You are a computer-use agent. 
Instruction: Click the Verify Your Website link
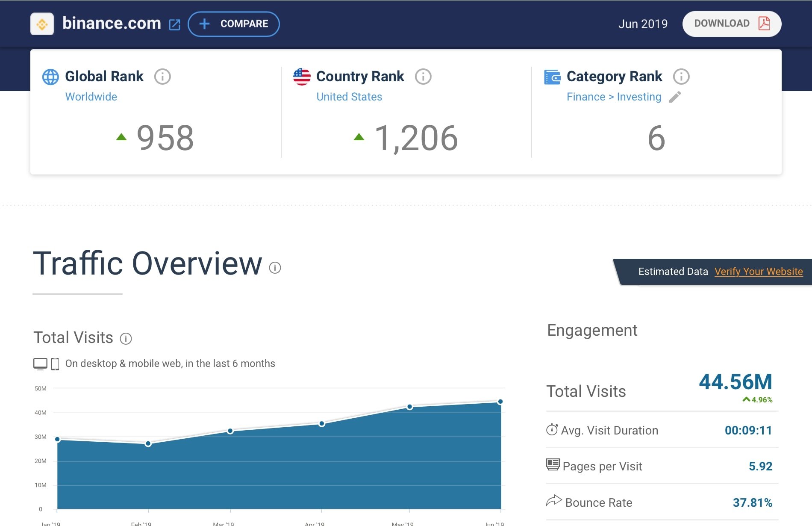coord(759,272)
